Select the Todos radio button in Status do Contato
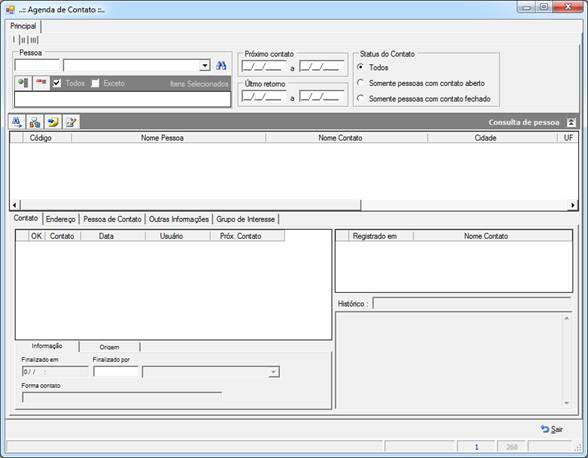 tap(360, 67)
